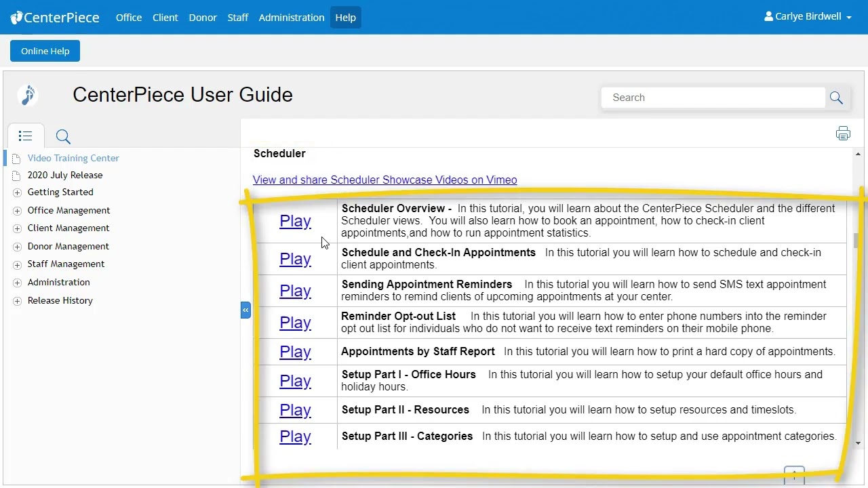Switch to the sidebar search tab
868x488 pixels.
(63, 137)
